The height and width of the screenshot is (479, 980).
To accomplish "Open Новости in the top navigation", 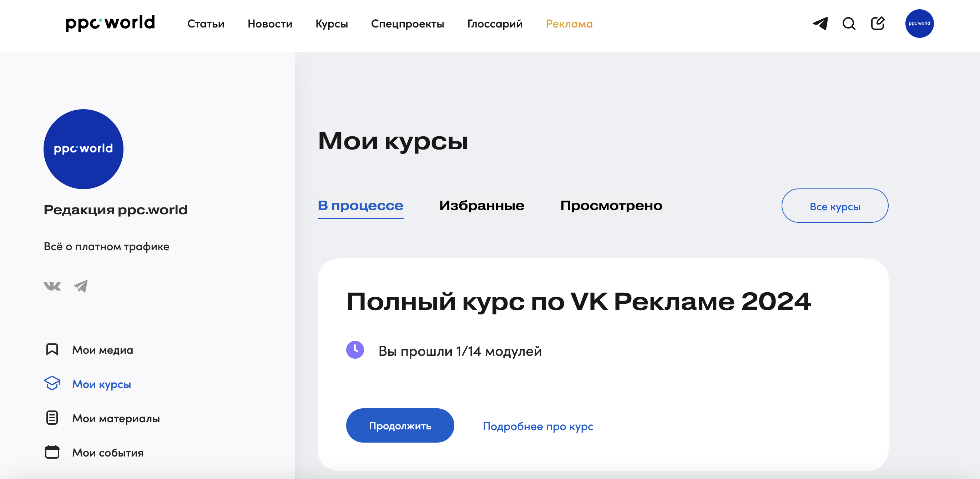I will tap(270, 24).
